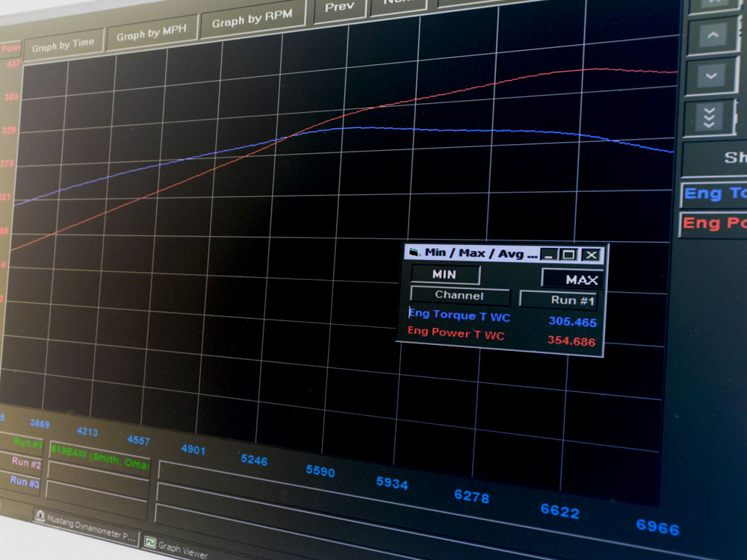747x560 pixels.
Task: Click the torque max value 305.465
Action: tap(572, 322)
